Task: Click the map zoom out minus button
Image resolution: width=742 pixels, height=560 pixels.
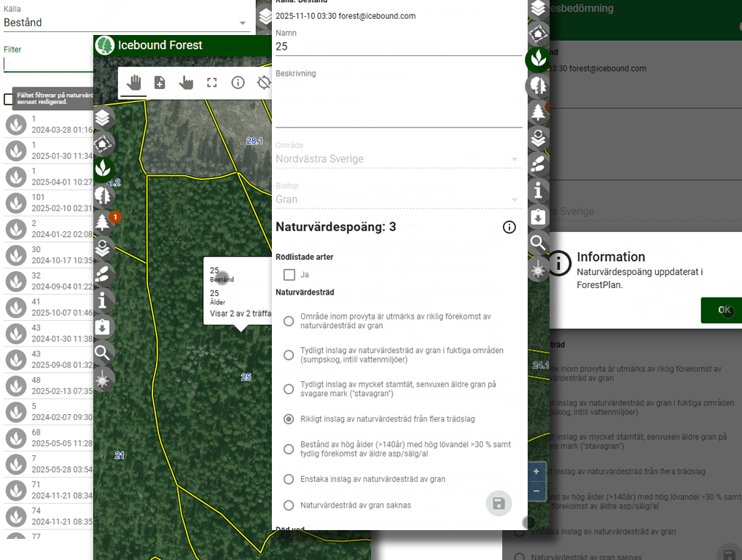Action: 536,491
